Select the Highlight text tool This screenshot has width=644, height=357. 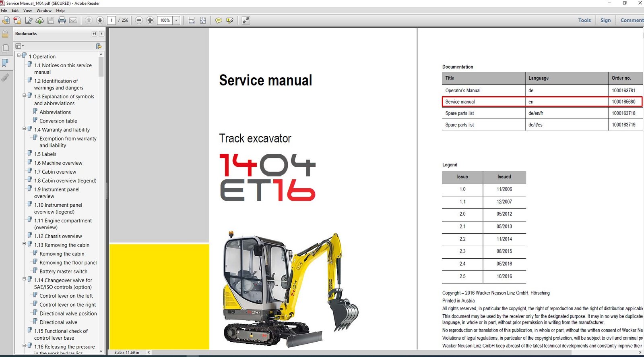(x=230, y=20)
